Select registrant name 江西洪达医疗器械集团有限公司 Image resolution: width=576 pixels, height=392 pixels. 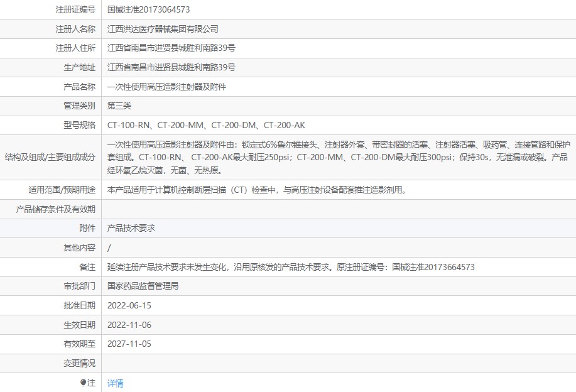(163, 29)
